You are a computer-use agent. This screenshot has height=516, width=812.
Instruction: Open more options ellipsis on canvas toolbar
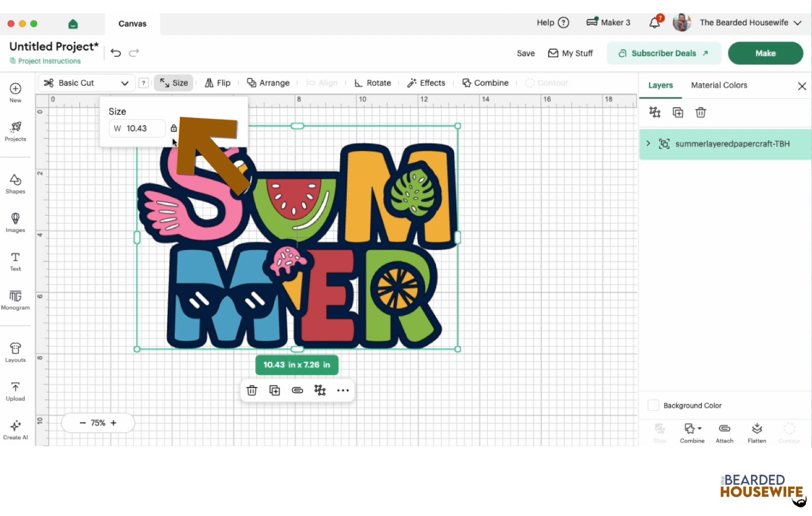point(343,390)
